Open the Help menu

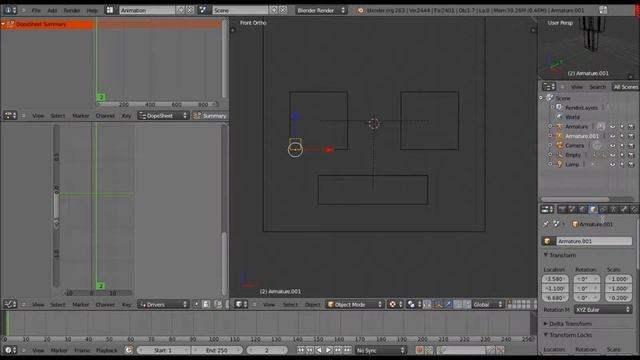(x=92, y=10)
